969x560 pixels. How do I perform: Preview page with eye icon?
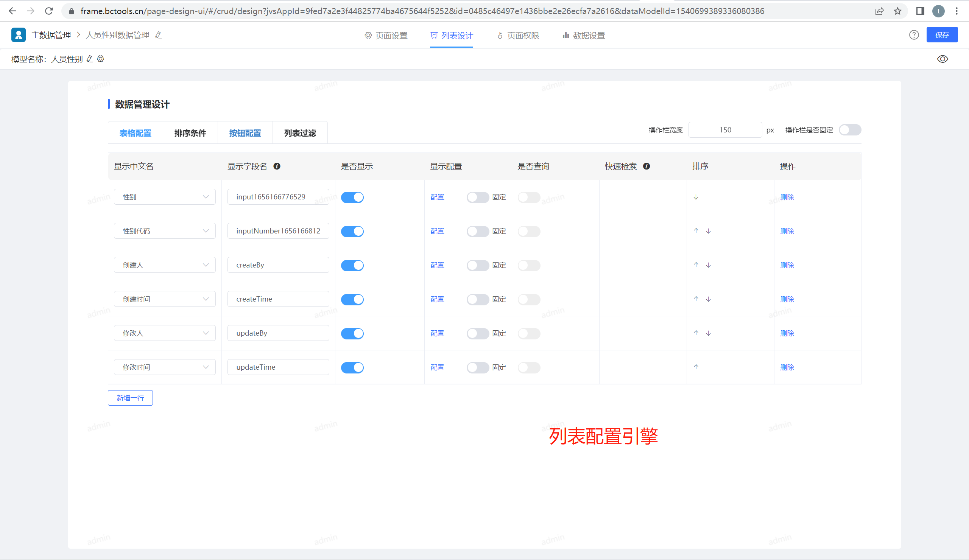click(943, 59)
